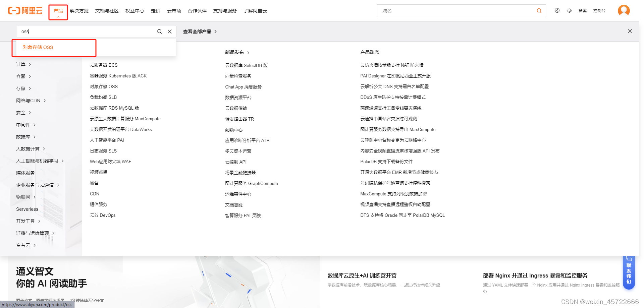Open 云效 DevOps product
The image size is (644, 308).
[x=103, y=215]
